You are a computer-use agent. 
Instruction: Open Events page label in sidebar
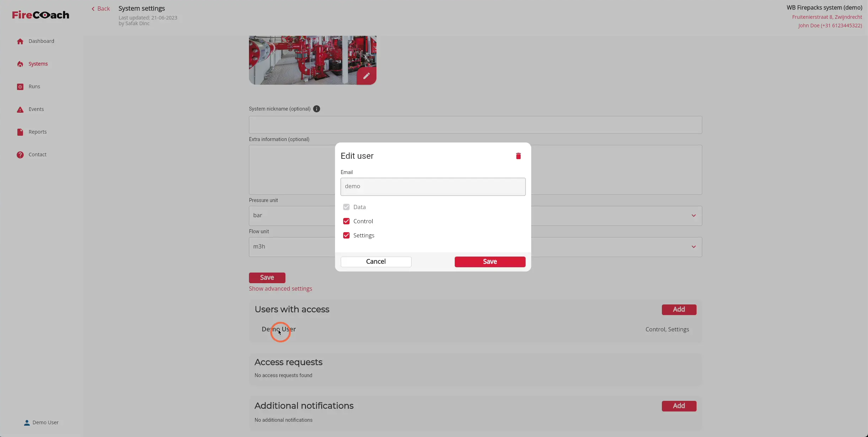pos(36,109)
